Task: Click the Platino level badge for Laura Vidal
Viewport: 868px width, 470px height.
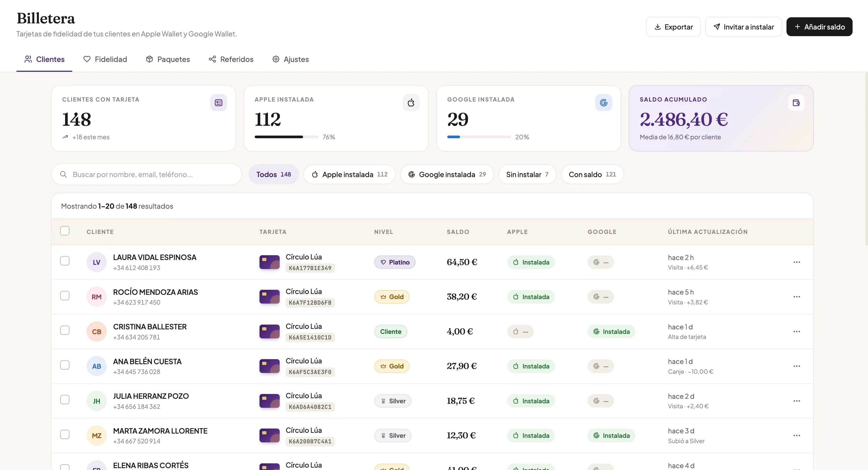Action: click(395, 262)
